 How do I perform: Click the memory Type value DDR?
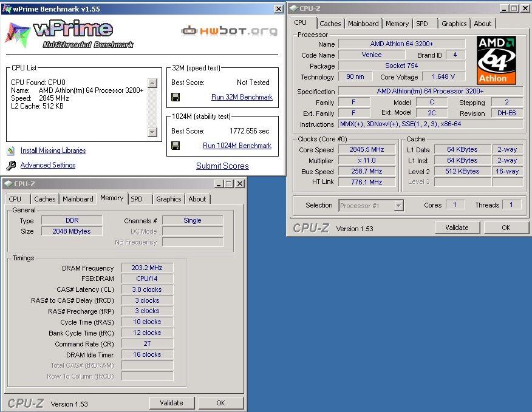[72, 220]
